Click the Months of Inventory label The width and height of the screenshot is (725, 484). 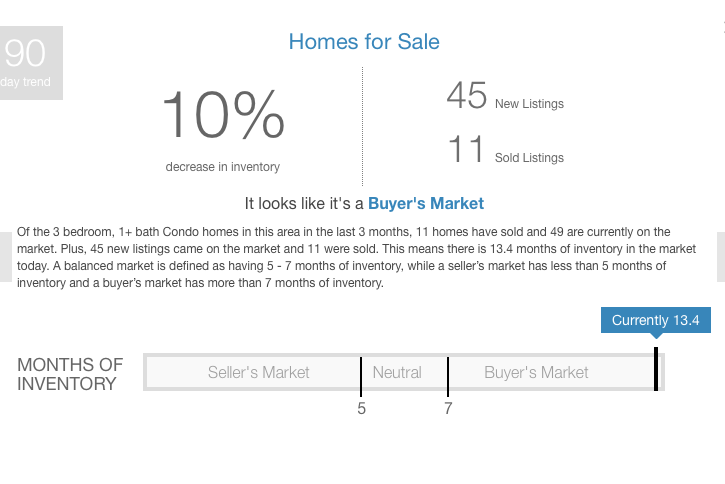click(70, 374)
